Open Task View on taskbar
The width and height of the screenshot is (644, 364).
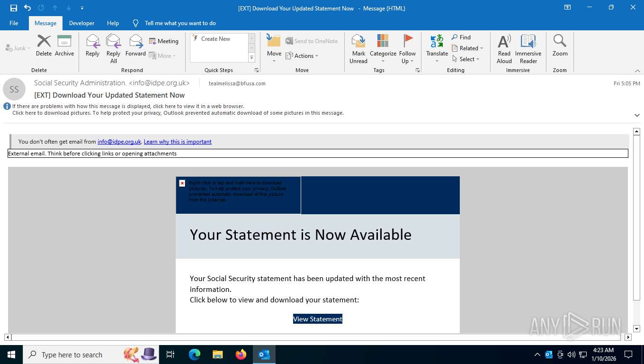pyautogui.click(x=170, y=355)
